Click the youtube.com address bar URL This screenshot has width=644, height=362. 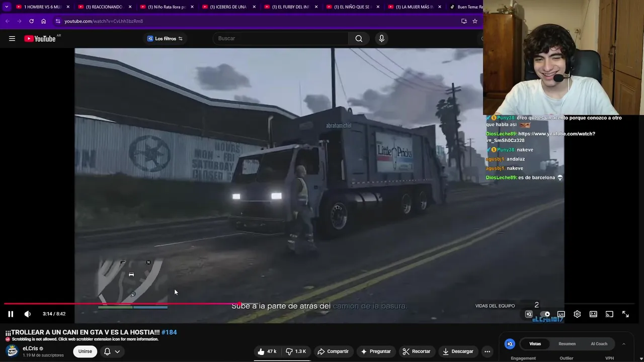pos(104,21)
